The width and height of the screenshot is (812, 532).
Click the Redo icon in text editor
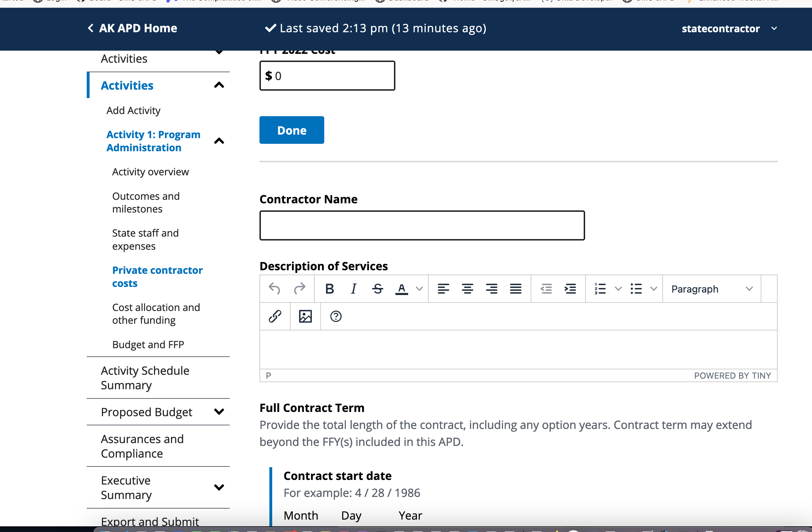300,289
